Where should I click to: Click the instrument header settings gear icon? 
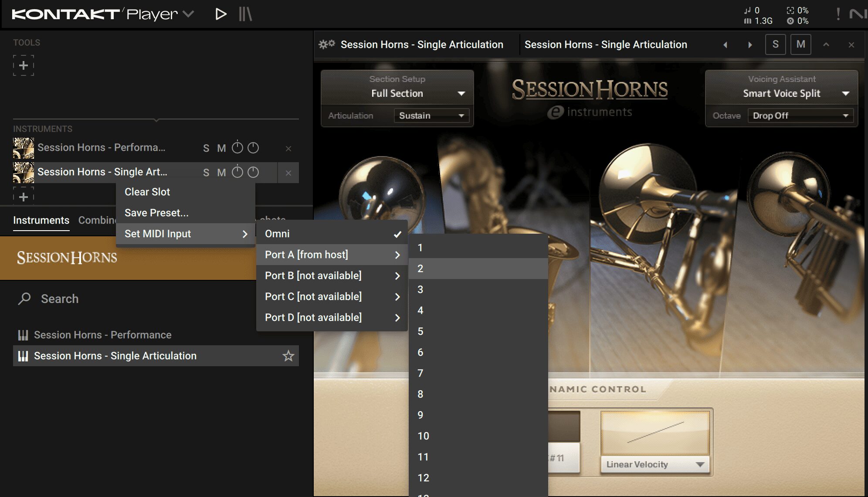point(327,44)
